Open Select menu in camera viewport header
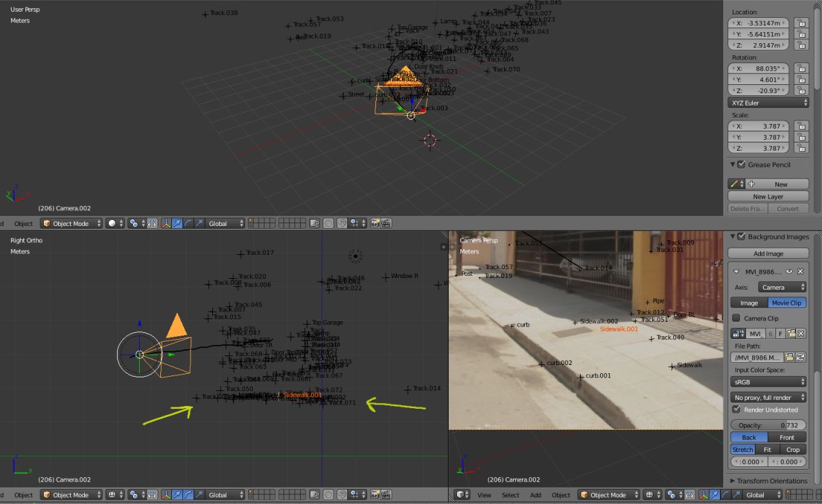 [x=510, y=495]
